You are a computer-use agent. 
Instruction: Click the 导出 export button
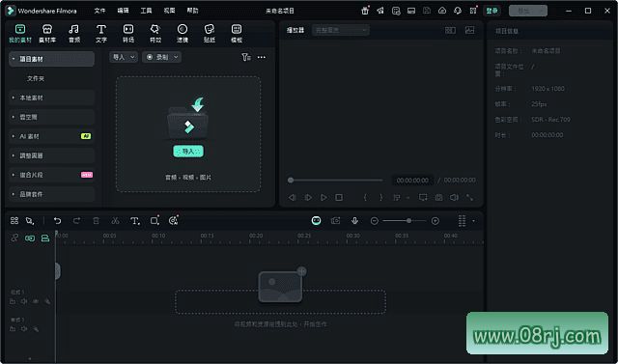pyautogui.click(x=528, y=11)
